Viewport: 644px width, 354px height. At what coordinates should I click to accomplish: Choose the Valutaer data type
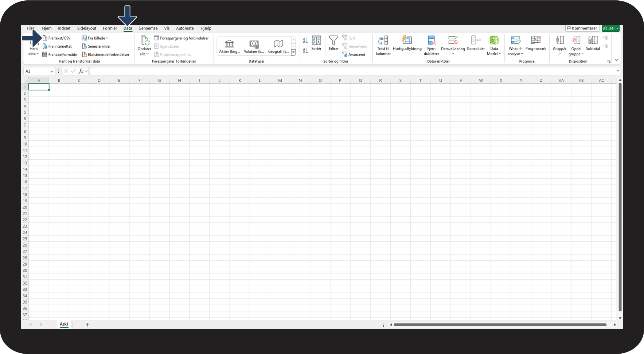click(x=254, y=47)
